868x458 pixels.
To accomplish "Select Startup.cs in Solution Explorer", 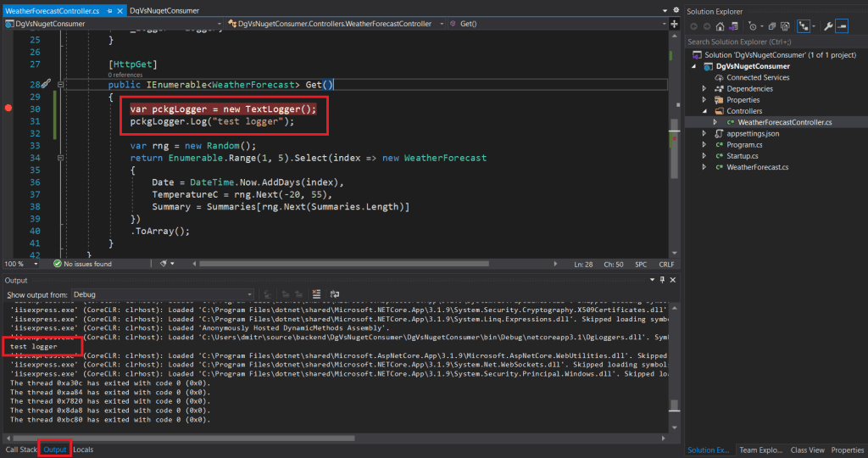I will point(744,156).
